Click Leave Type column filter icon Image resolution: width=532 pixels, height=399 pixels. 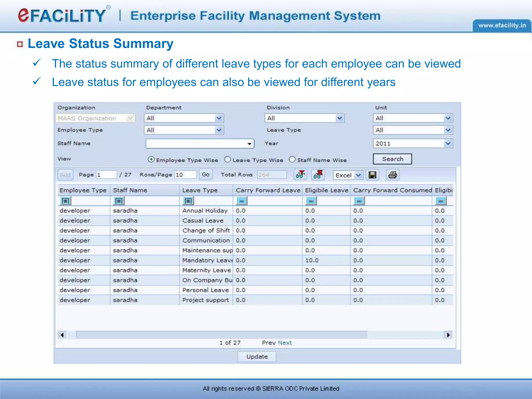click(188, 201)
